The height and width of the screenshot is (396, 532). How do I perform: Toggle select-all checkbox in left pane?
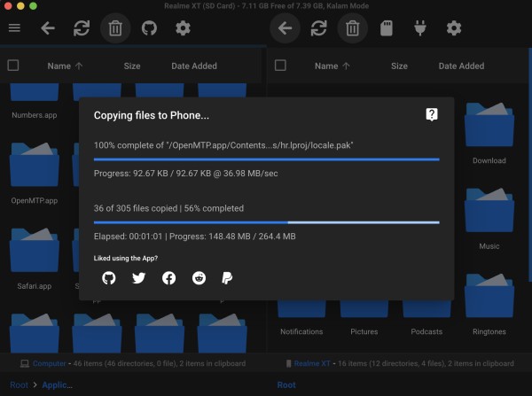13,66
